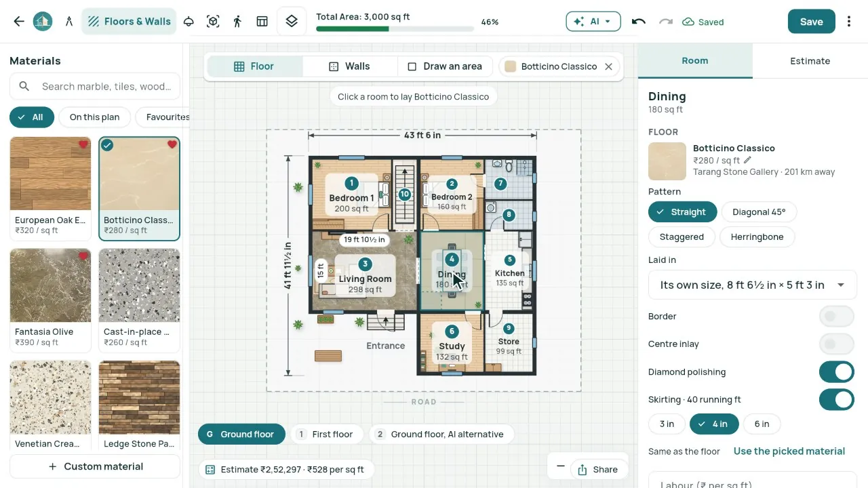
Task: Turn off the Skirting toggle
Action: 836,400
